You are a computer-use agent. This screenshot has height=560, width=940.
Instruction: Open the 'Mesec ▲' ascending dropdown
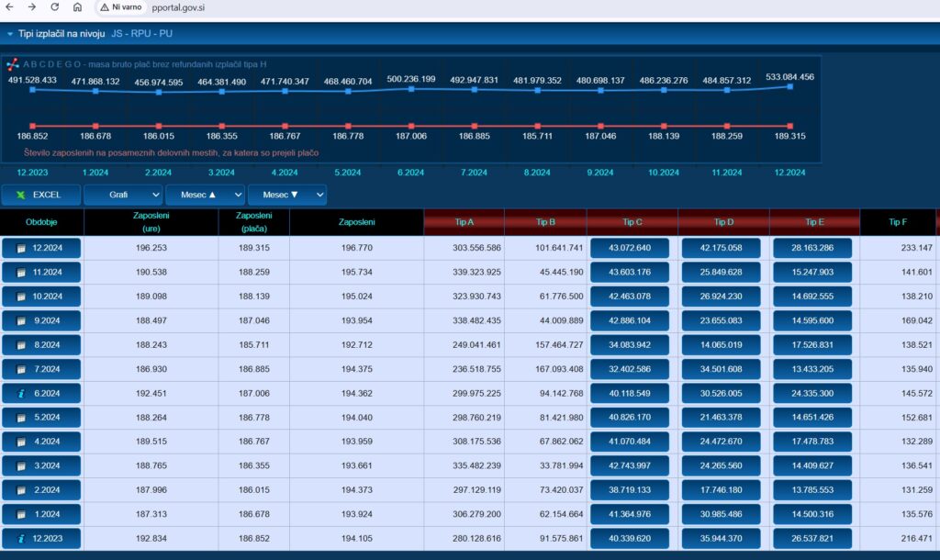[206, 195]
